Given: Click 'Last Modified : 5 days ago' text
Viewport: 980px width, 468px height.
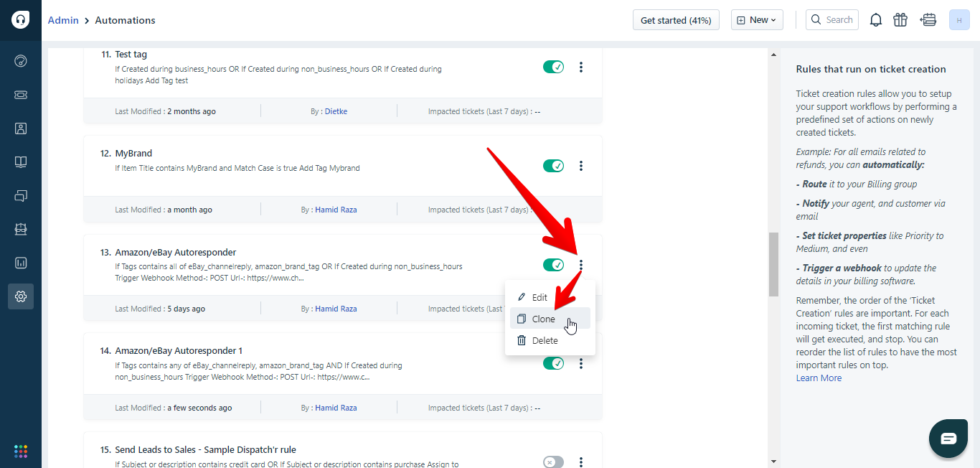Looking at the screenshot, I should pos(160,309).
